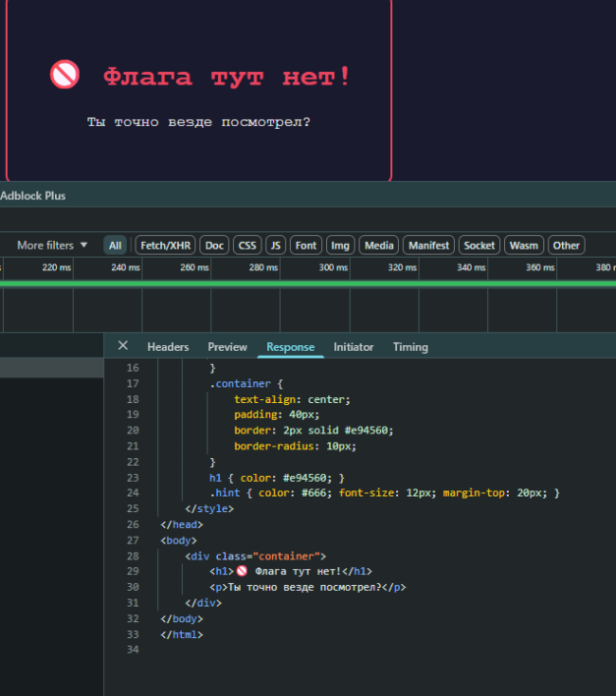616x696 pixels.
Task: Toggle the CSS request filter
Action: click(247, 245)
